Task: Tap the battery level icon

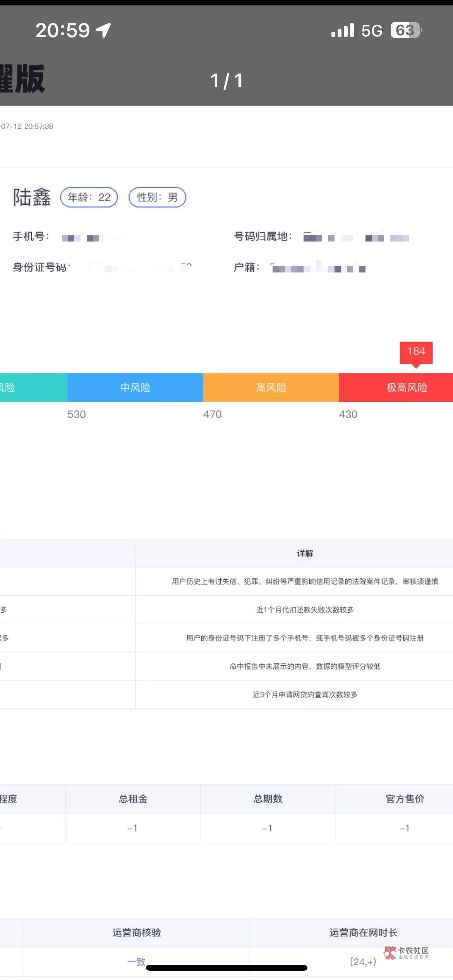Action: tap(406, 30)
